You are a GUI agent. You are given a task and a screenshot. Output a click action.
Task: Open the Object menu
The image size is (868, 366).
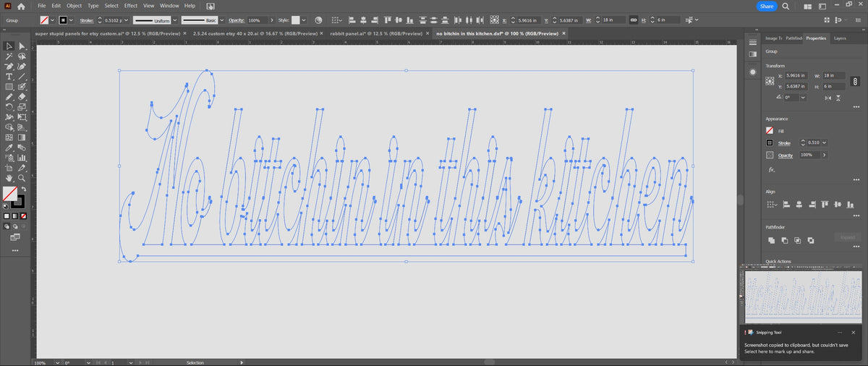coord(75,6)
